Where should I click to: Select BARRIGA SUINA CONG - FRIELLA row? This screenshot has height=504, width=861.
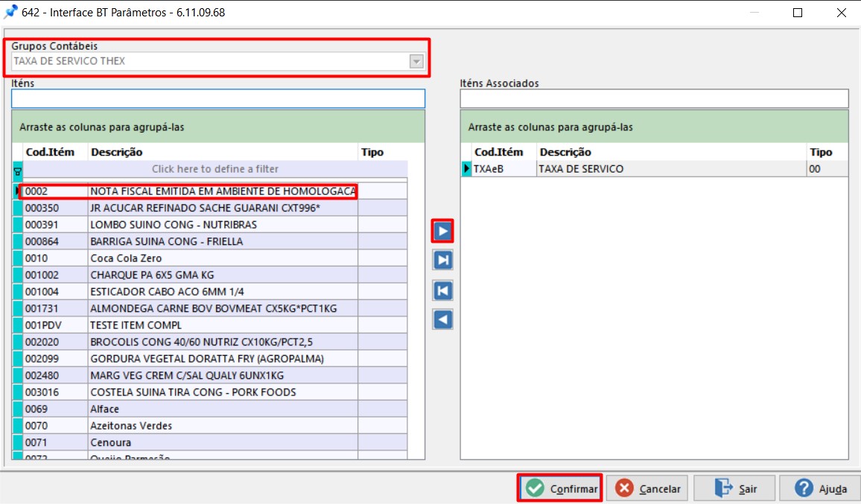[x=215, y=241]
